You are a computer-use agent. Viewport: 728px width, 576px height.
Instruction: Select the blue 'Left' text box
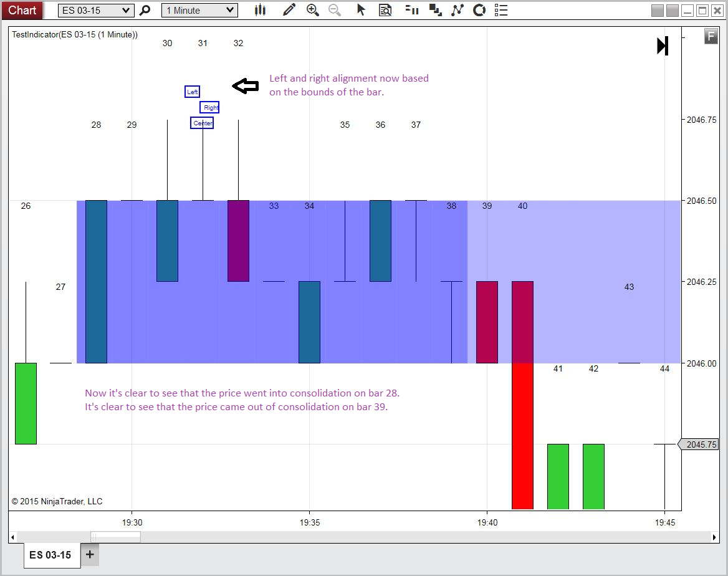[x=192, y=92]
